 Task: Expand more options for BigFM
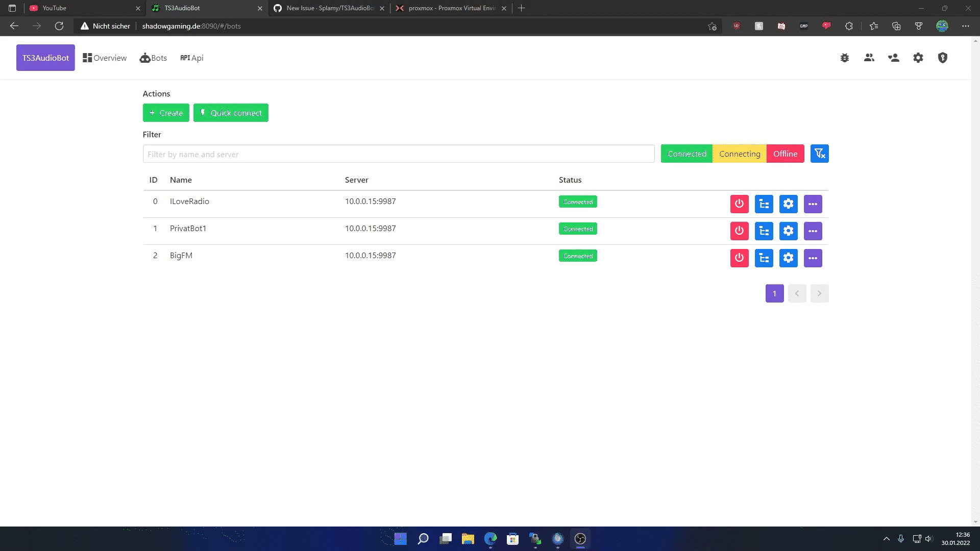click(x=813, y=258)
